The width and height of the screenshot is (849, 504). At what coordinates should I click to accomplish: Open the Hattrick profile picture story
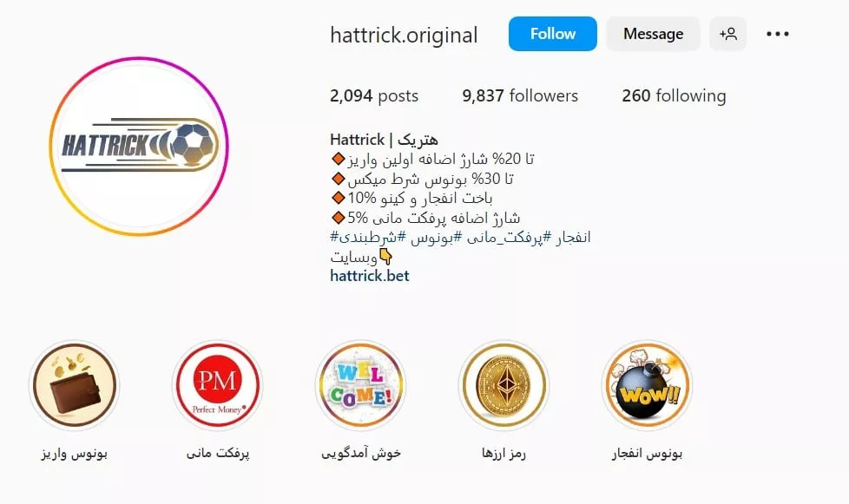click(x=139, y=146)
